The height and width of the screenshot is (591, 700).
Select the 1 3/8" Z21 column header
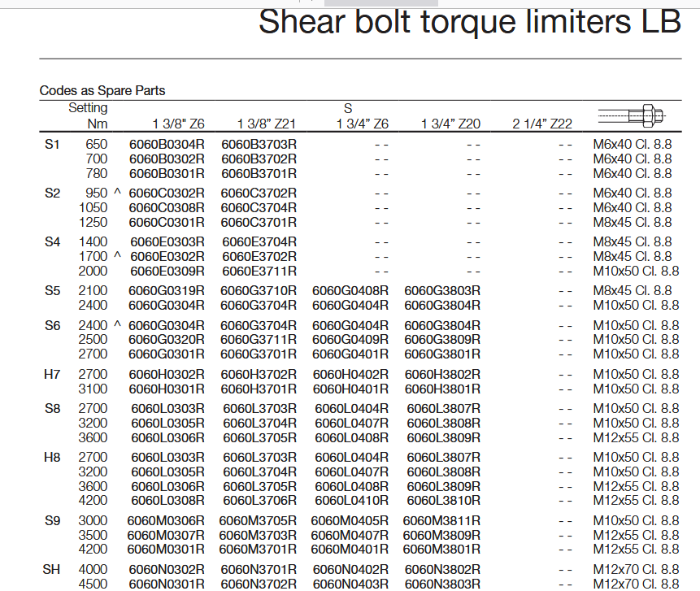[x=266, y=124]
